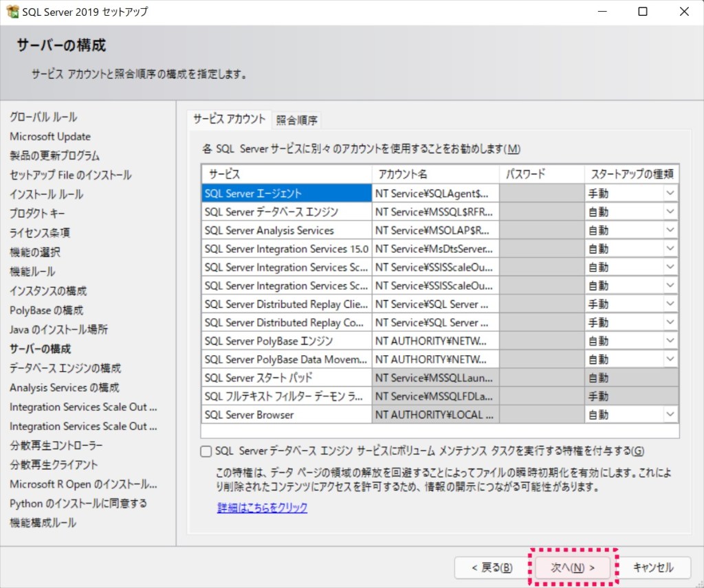Click データベース エンジンの構成 step
This screenshot has height=588, width=704.
tap(65, 367)
